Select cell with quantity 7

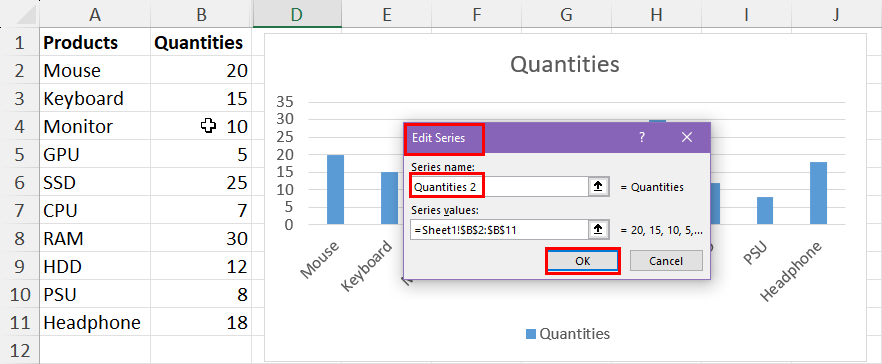(x=201, y=210)
